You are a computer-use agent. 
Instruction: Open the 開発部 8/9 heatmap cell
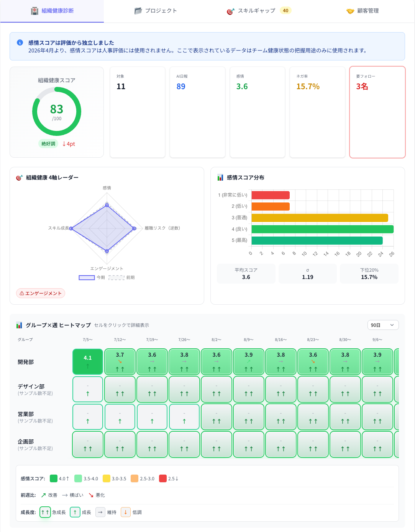[x=249, y=362]
